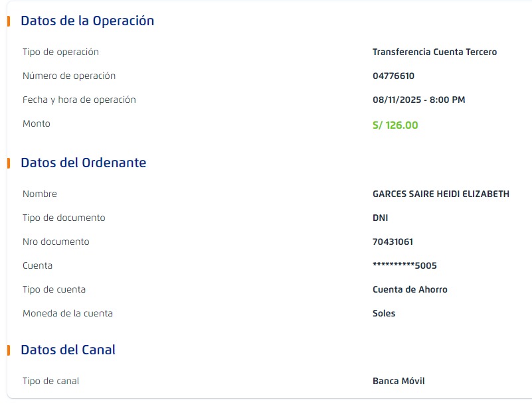Screen dimensions: 532x416
Task: Click the Tipo de operación label
Action: (x=60, y=52)
